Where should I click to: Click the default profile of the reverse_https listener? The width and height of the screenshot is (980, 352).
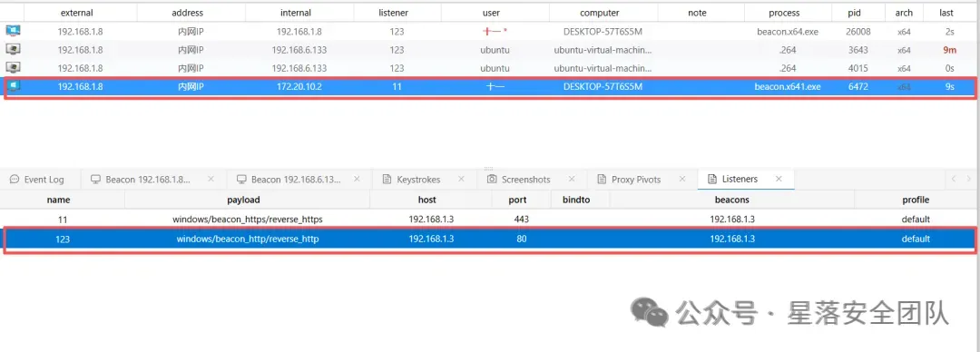pos(916,220)
